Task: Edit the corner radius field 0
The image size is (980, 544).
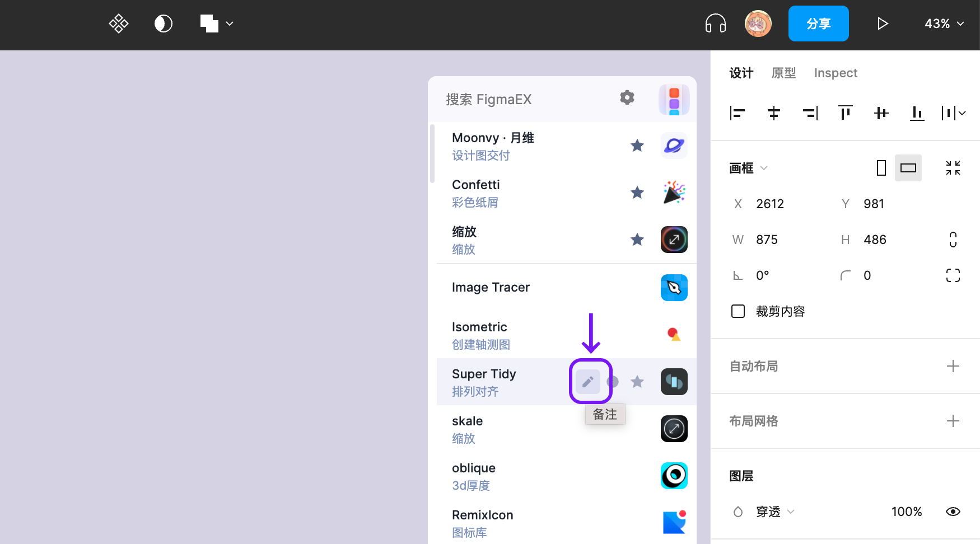Action: click(867, 275)
